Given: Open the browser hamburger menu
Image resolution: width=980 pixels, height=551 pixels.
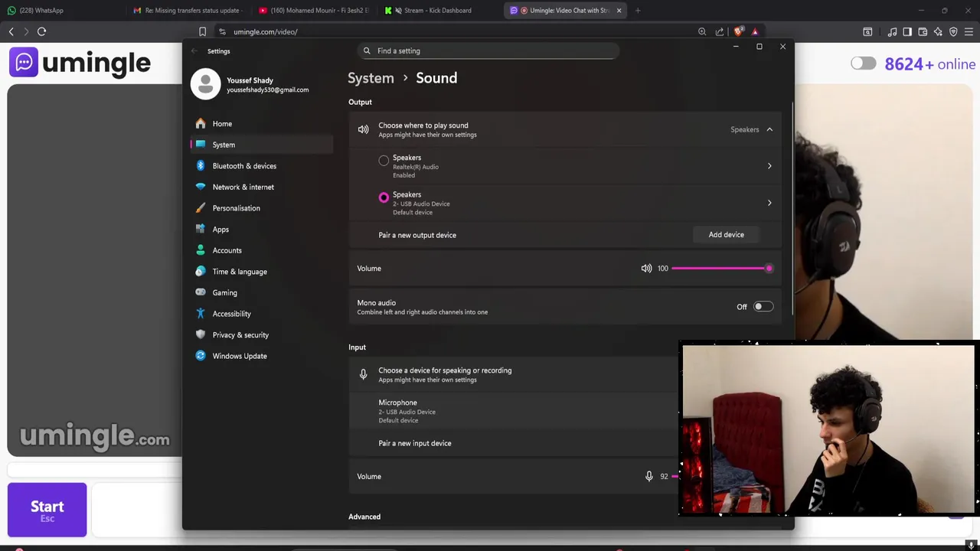Looking at the screenshot, I should tap(969, 31).
